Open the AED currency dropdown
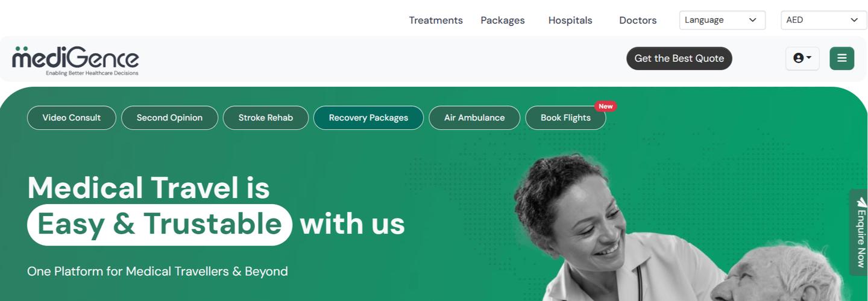The height and width of the screenshot is (301, 868). (824, 20)
